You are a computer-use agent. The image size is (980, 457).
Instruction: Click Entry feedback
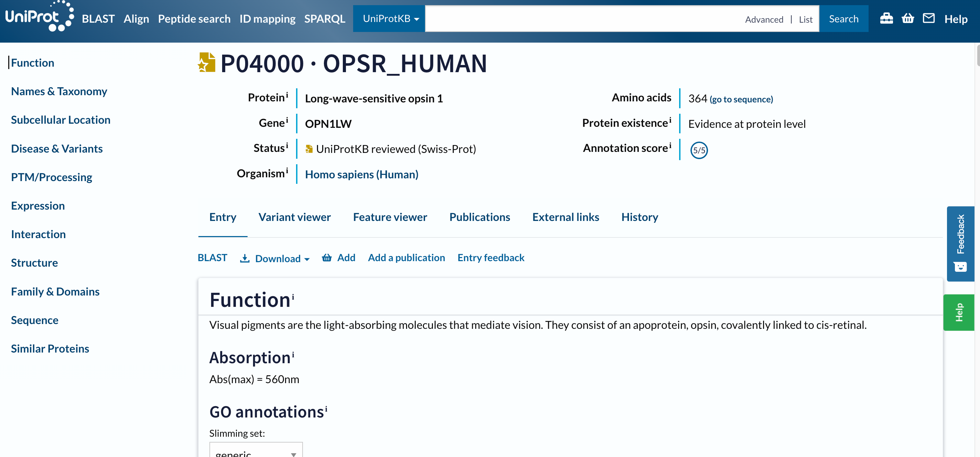491,258
